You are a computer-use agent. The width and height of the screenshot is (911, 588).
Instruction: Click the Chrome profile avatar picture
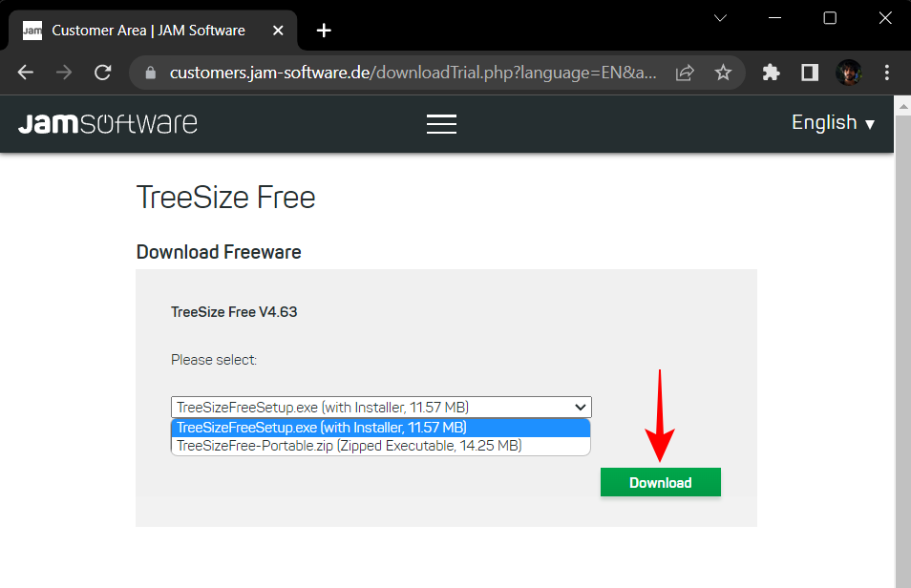(x=849, y=72)
